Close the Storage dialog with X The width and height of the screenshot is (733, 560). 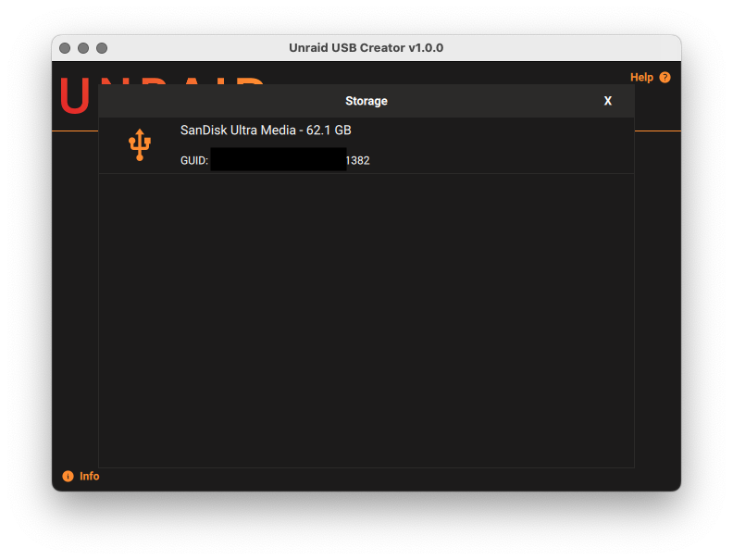click(x=607, y=101)
